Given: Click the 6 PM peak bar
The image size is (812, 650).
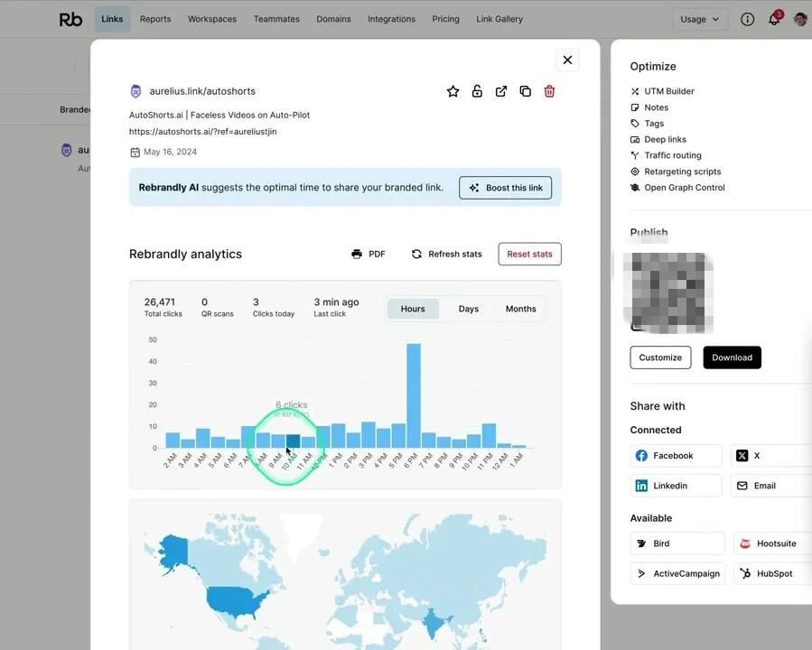Looking at the screenshot, I should [x=414, y=395].
